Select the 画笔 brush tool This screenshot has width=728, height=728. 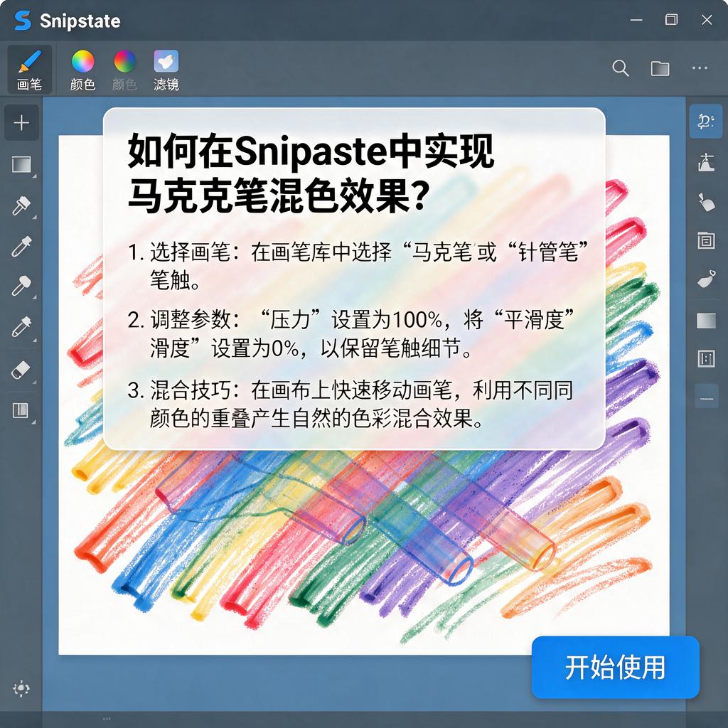coord(30,70)
